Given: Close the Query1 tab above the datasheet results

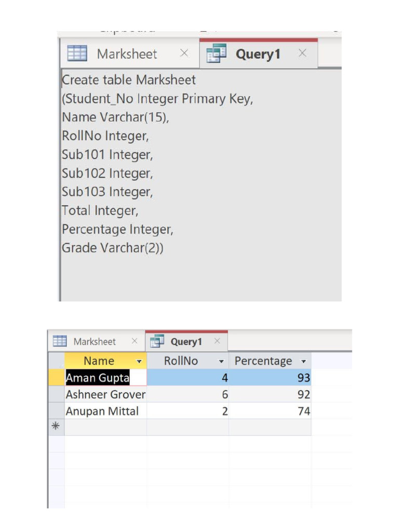Looking at the screenshot, I should 217,341.
